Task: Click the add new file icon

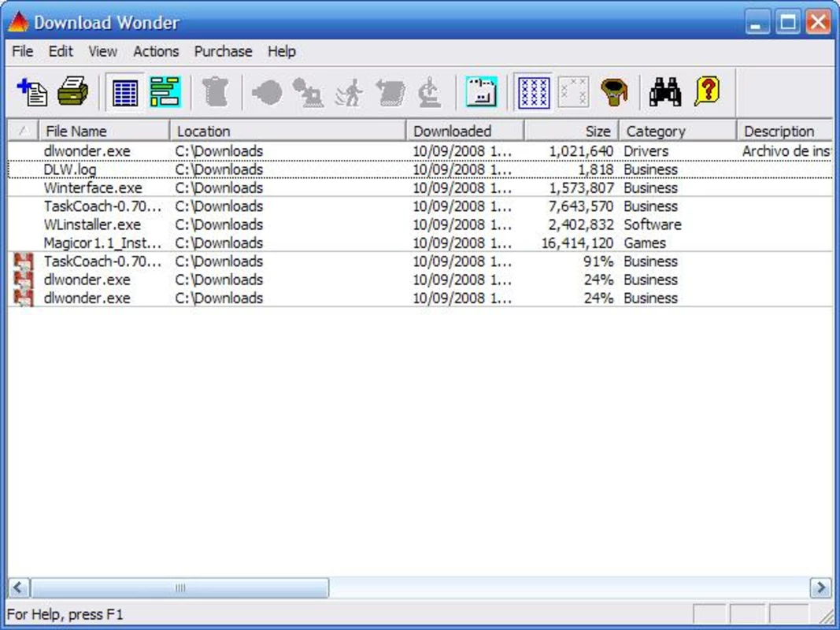Action: point(32,92)
